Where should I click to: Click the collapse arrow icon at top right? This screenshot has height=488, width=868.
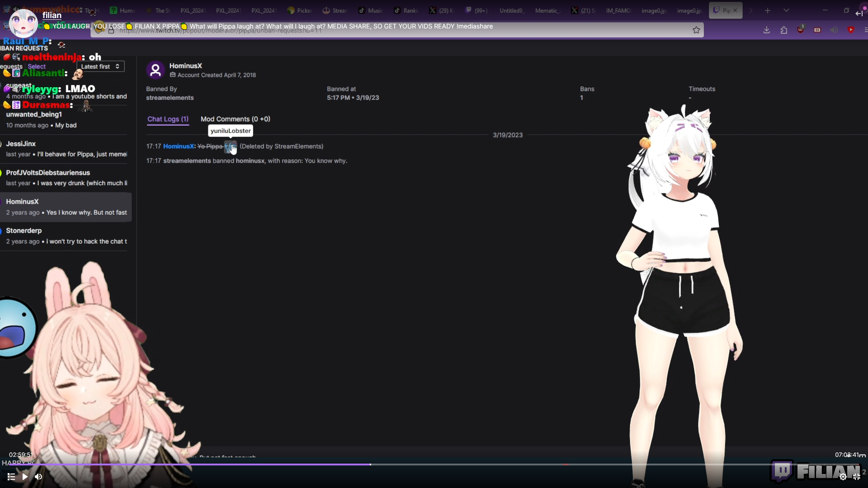pyautogui.click(x=859, y=14)
